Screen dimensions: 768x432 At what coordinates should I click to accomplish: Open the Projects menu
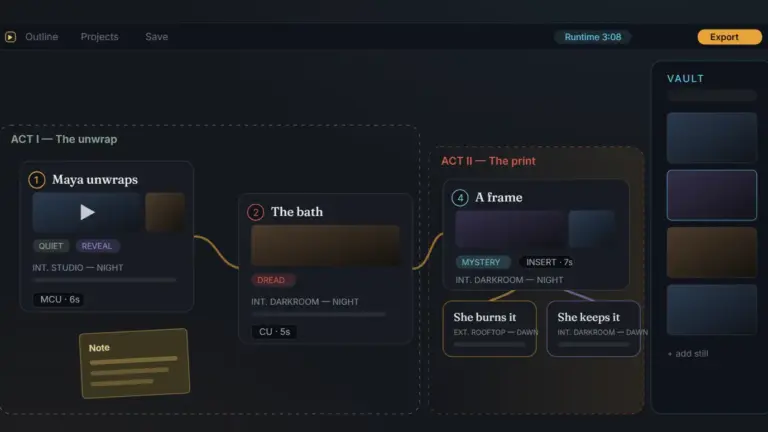pyautogui.click(x=99, y=37)
